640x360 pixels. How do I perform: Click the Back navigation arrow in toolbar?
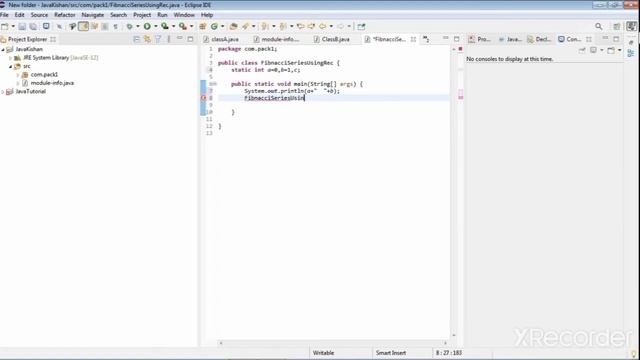(x=322, y=27)
